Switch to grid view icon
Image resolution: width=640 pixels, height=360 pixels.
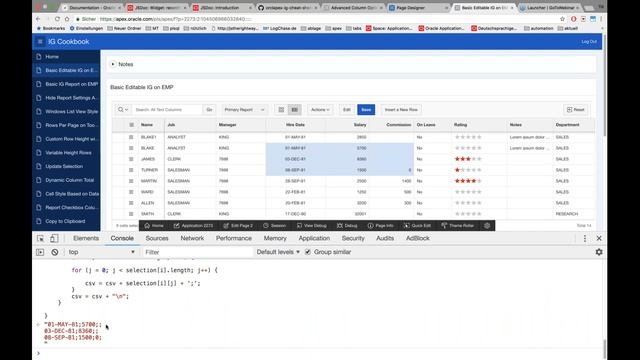coord(281,110)
